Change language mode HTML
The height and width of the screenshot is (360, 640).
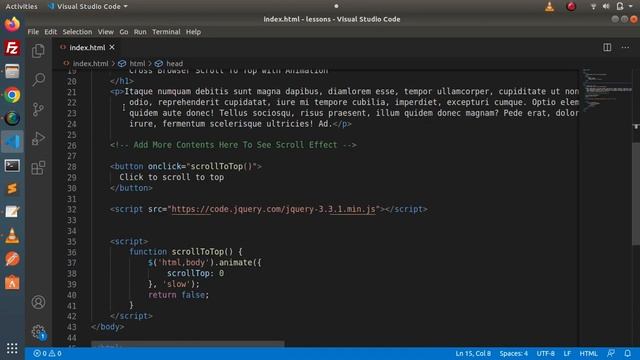coord(588,353)
